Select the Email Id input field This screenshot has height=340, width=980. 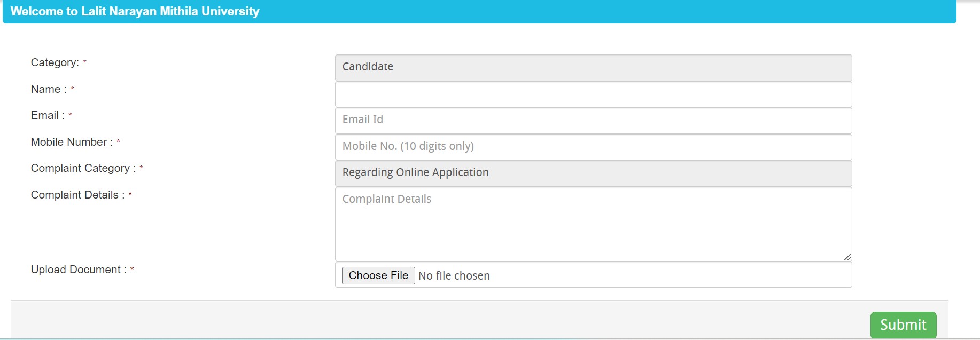click(592, 120)
